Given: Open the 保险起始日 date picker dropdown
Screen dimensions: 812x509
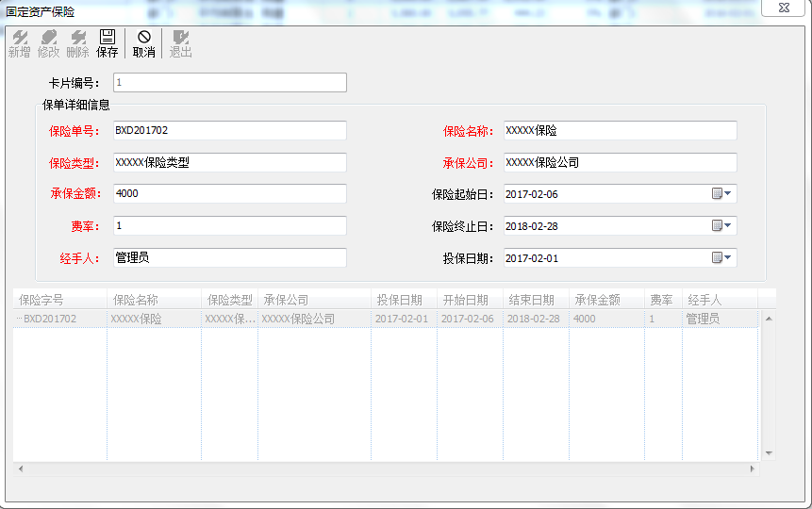Looking at the screenshot, I should click(x=721, y=193).
